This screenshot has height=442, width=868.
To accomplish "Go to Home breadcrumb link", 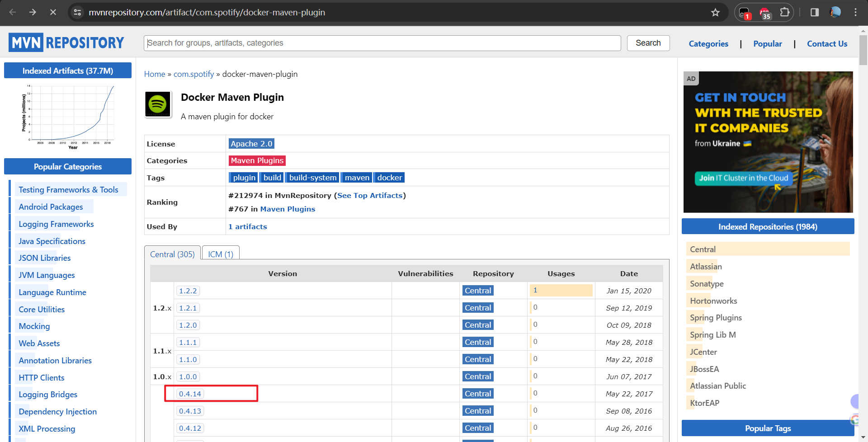I will 155,74.
